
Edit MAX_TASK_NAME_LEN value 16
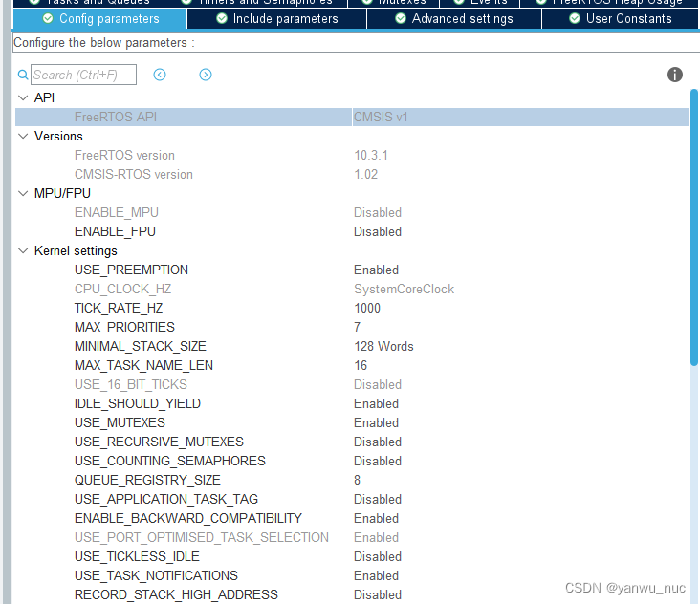click(361, 365)
